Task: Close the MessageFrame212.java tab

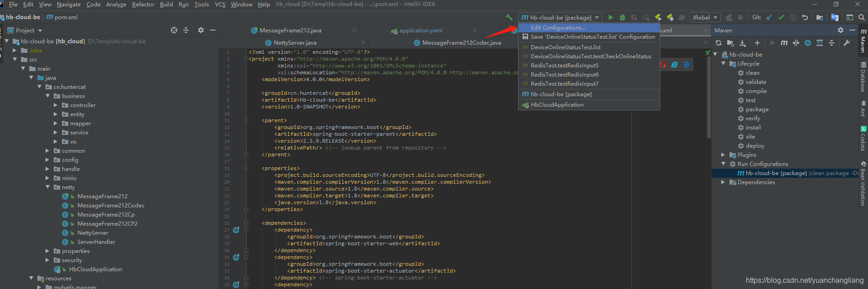Action: tap(354, 31)
